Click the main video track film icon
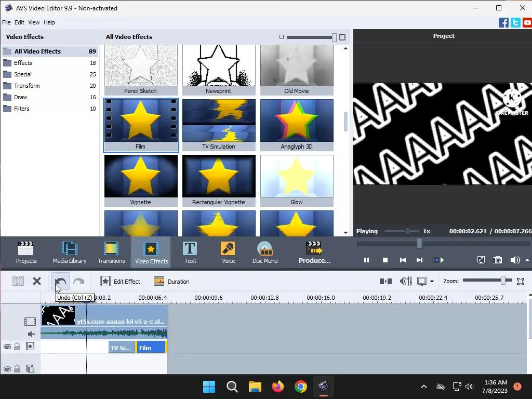The width and height of the screenshot is (532, 399). [x=30, y=321]
